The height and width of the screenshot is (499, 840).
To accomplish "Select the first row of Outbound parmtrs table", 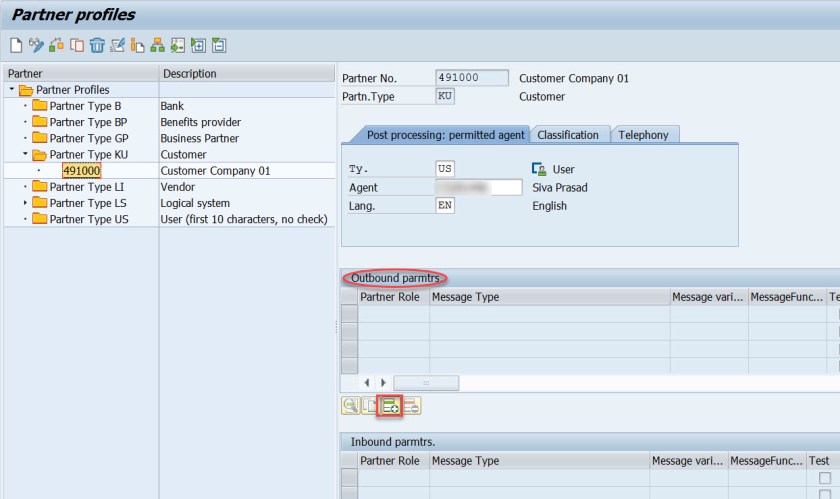I will pos(349,314).
